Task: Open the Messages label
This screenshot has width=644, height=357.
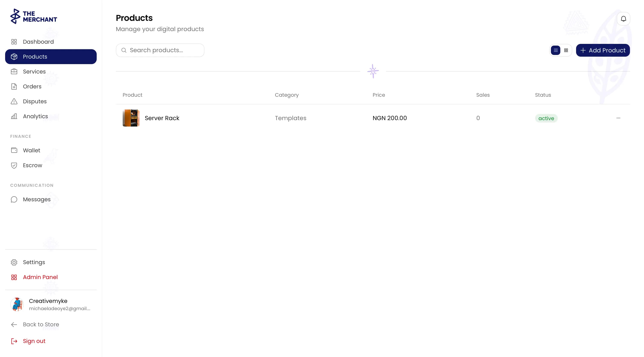Action: tap(37, 200)
